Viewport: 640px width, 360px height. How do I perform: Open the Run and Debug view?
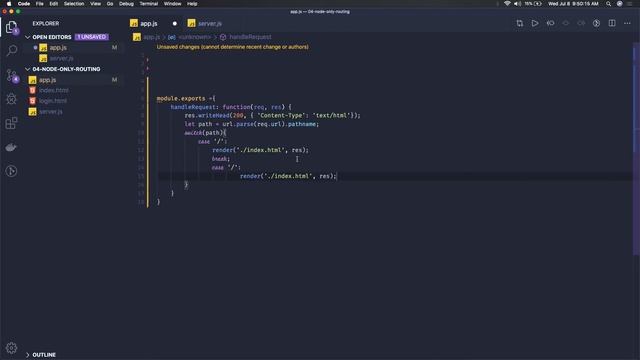(11, 99)
